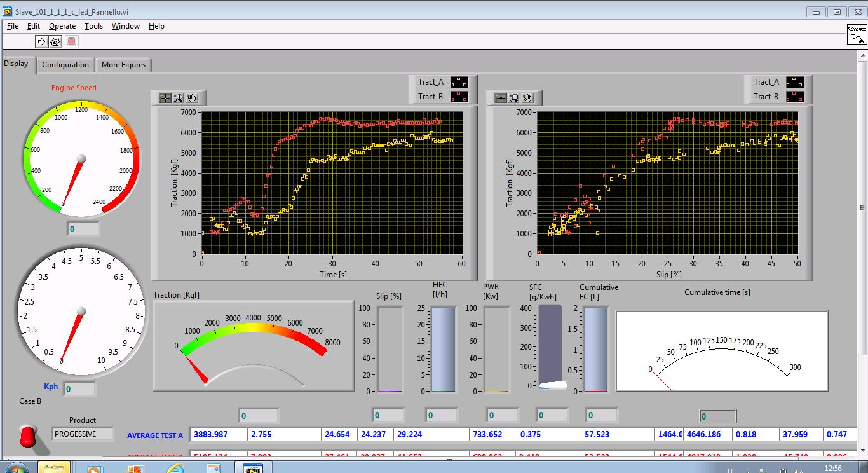Open the Product selector showing PROGESSIVE

[83, 434]
